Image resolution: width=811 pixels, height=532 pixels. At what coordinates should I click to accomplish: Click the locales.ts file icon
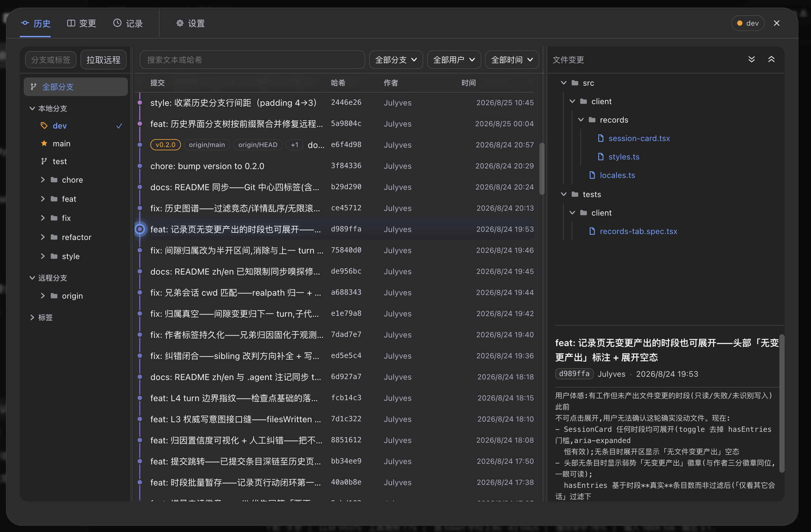pos(592,175)
